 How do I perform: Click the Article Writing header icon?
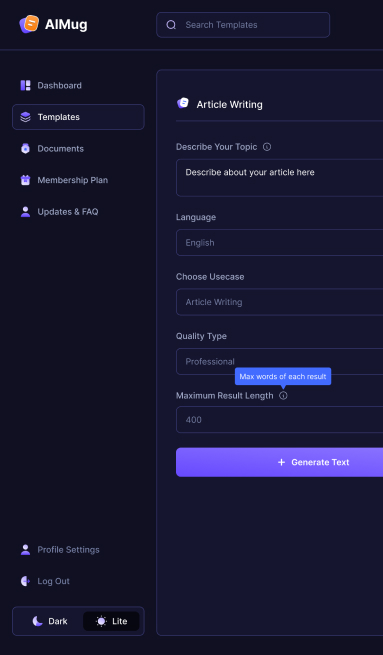(x=183, y=103)
